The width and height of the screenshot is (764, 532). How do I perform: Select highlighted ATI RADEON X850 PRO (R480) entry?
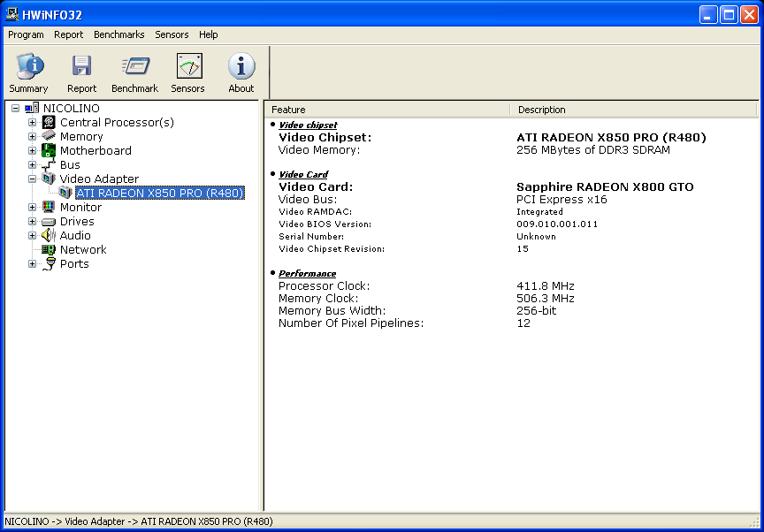160,193
